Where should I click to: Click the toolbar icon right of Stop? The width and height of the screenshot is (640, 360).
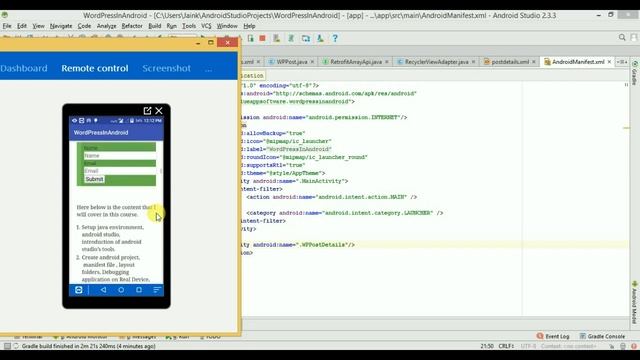277,38
